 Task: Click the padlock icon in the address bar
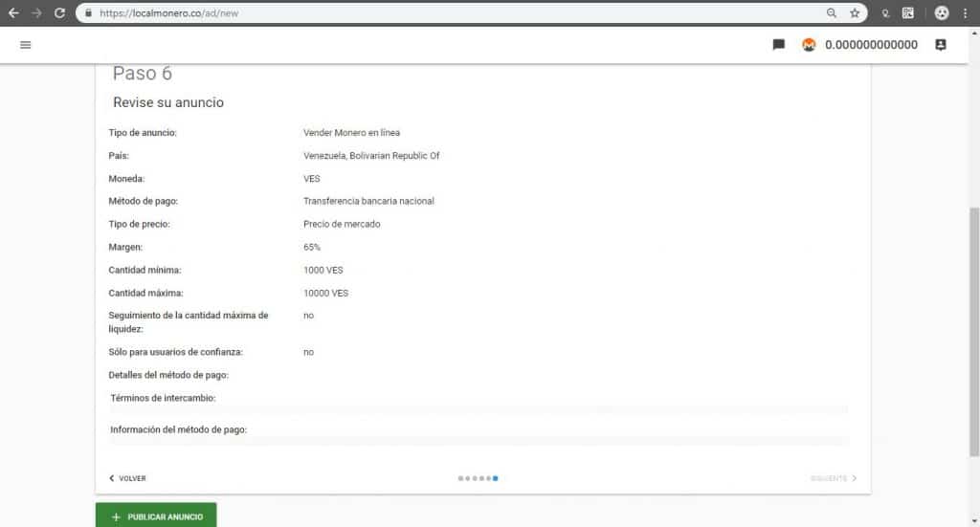point(88,13)
